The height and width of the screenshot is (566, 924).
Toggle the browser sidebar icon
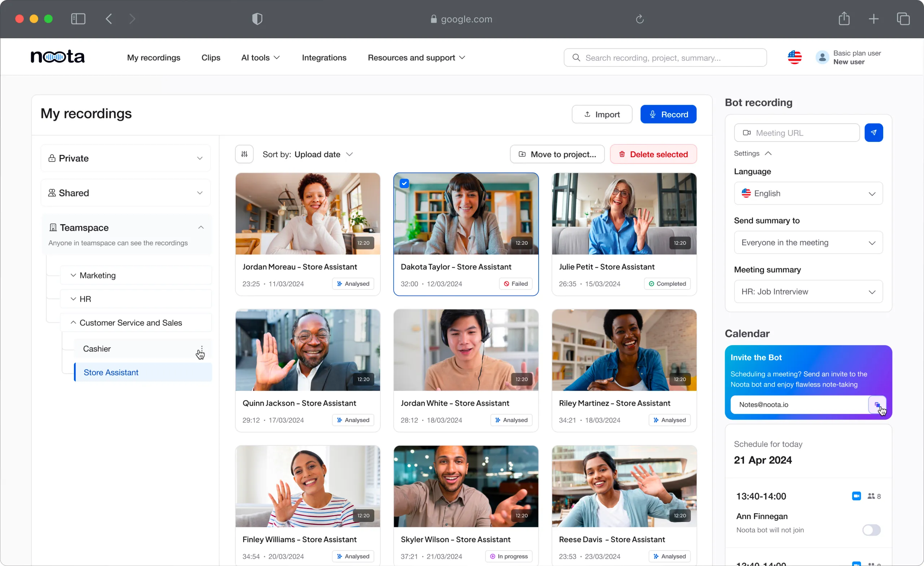click(x=78, y=19)
